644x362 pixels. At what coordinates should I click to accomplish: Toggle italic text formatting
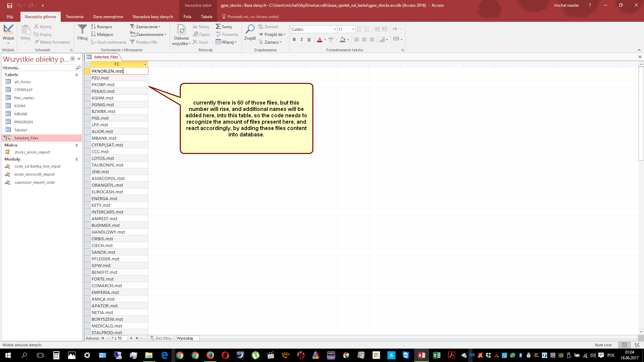pyautogui.click(x=302, y=40)
